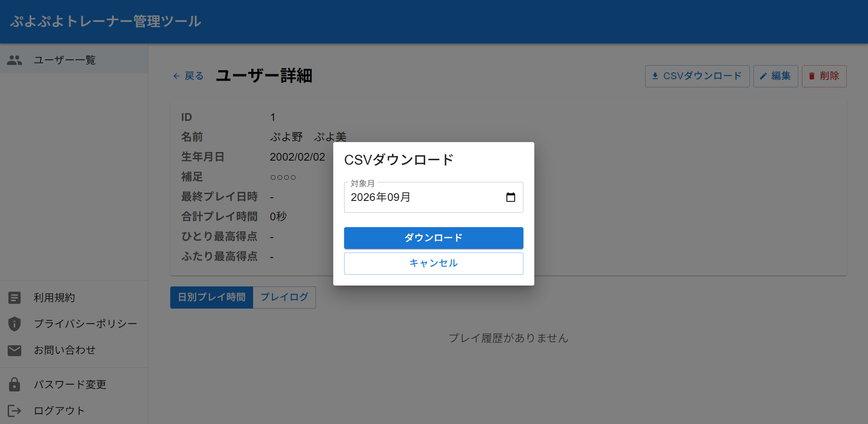Select ログアウト in the sidebar
868x424 pixels.
click(x=74, y=411)
